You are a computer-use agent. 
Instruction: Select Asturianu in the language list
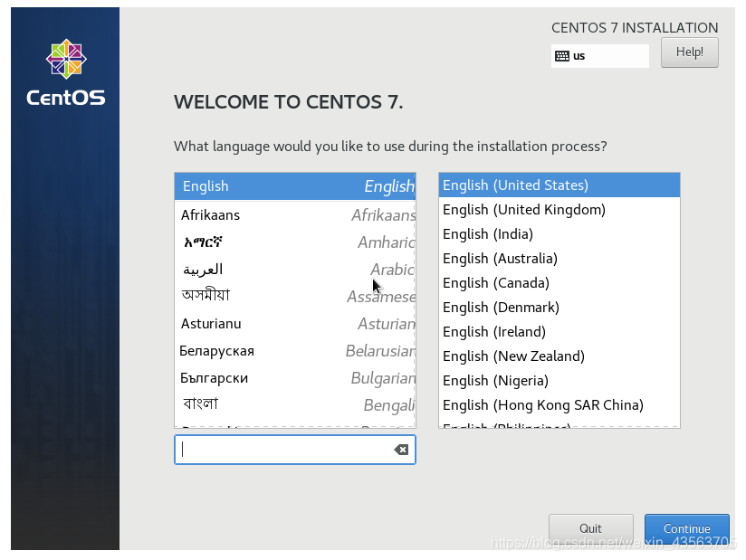pyautogui.click(x=295, y=324)
